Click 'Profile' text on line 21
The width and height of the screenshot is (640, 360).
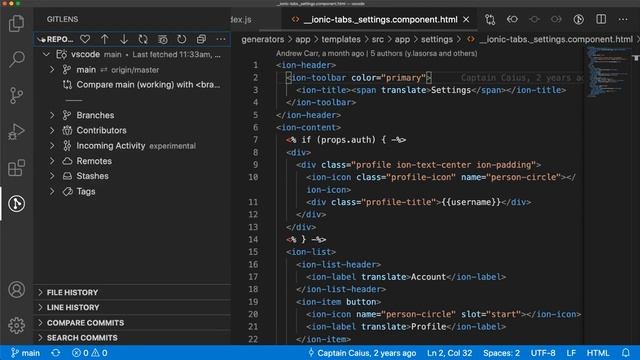coord(428,327)
